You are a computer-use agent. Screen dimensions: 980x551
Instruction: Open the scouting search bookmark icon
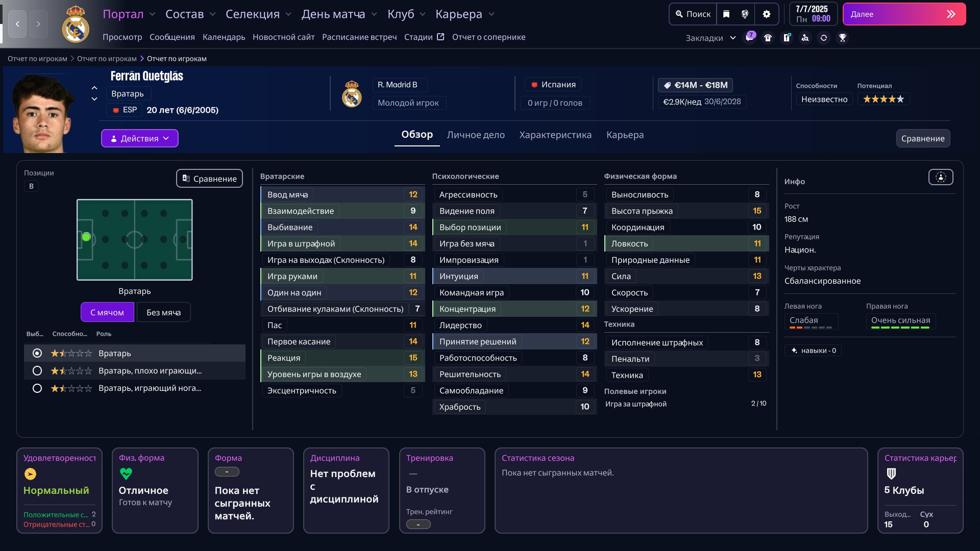tap(805, 38)
